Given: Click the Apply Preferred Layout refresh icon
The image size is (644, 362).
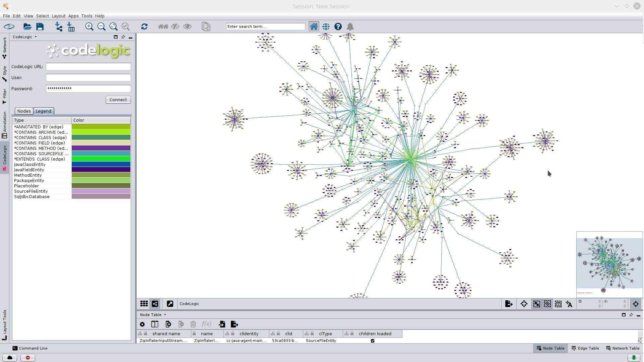Looking at the screenshot, I should coord(144,26).
